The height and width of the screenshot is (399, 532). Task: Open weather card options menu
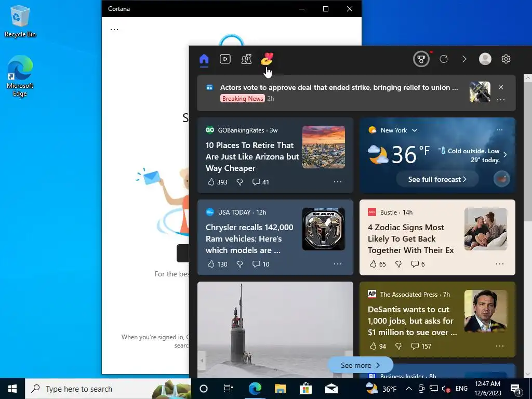click(x=500, y=130)
